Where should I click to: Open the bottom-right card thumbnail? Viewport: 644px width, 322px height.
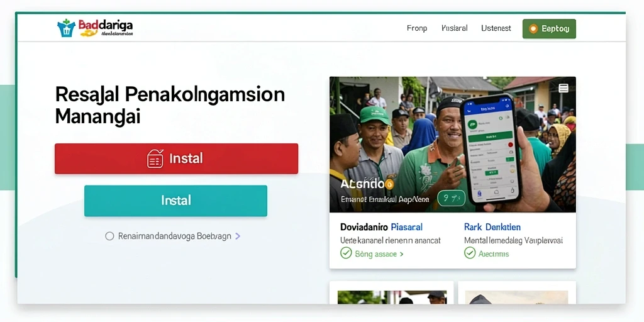pos(516,297)
